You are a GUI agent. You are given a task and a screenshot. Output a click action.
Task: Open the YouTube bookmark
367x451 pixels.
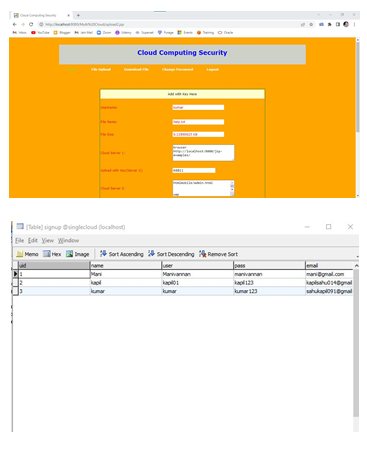click(x=40, y=33)
